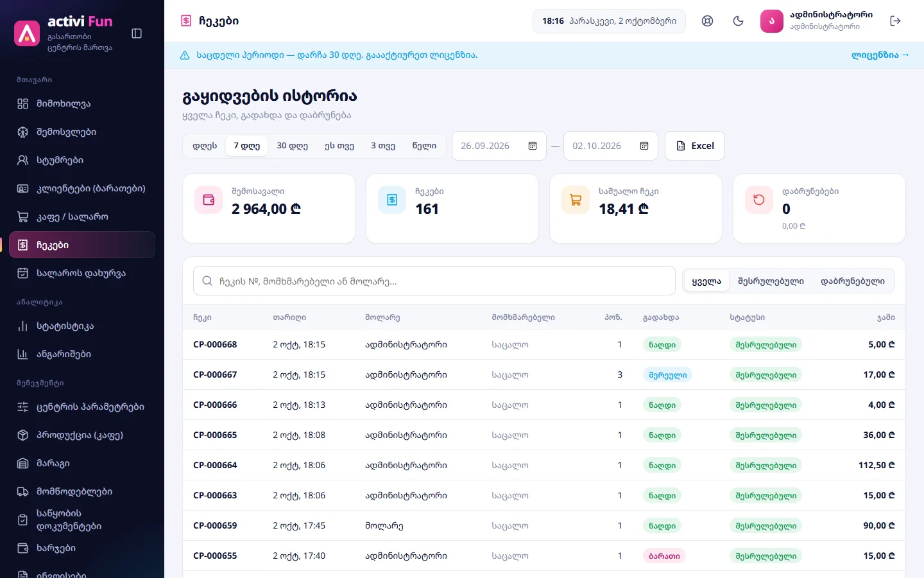Click the logout icon in header
This screenshot has height=578, width=924.
pyautogui.click(x=896, y=21)
